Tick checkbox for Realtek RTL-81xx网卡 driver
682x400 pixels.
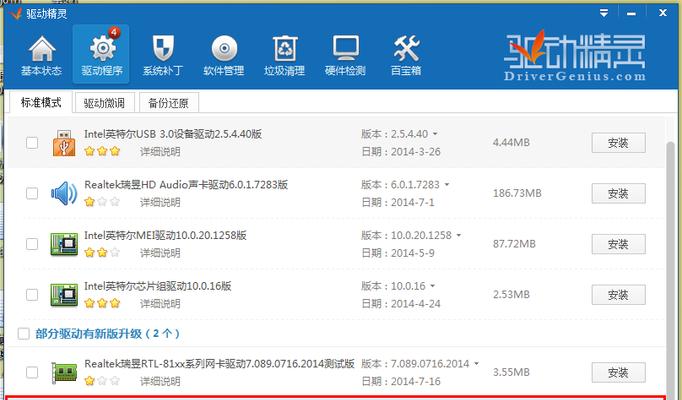pyautogui.click(x=32, y=372)
